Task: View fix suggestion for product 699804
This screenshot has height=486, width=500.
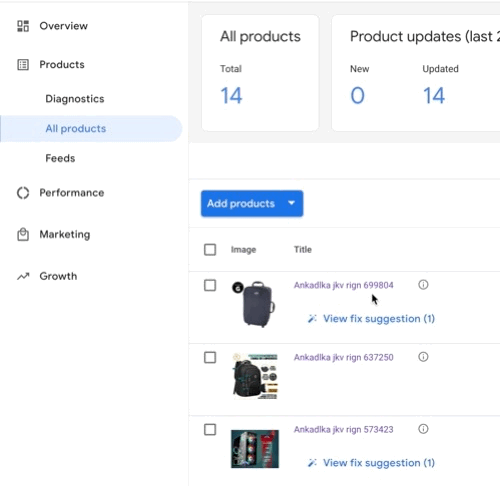Action: pyautogui.click(x=379, y=319)
